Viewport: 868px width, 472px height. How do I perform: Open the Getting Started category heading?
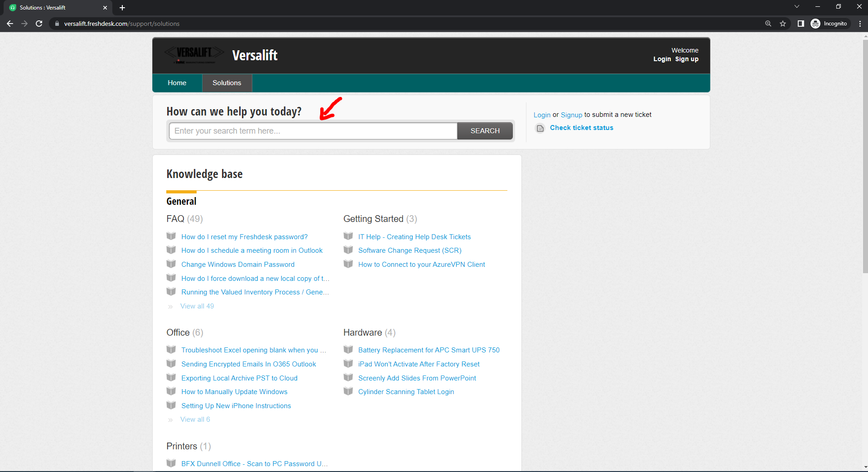click(x=373, y=219)
